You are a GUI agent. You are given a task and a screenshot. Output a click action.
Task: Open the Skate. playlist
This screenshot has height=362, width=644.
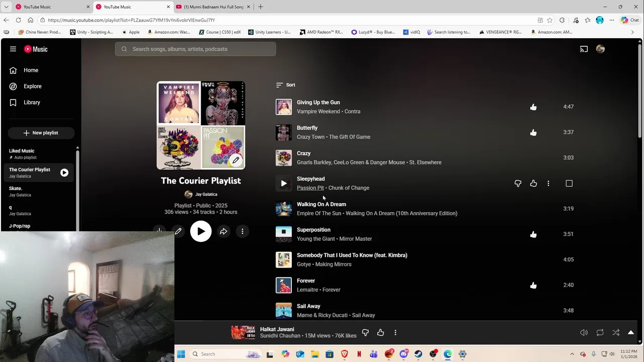point(38,192)
